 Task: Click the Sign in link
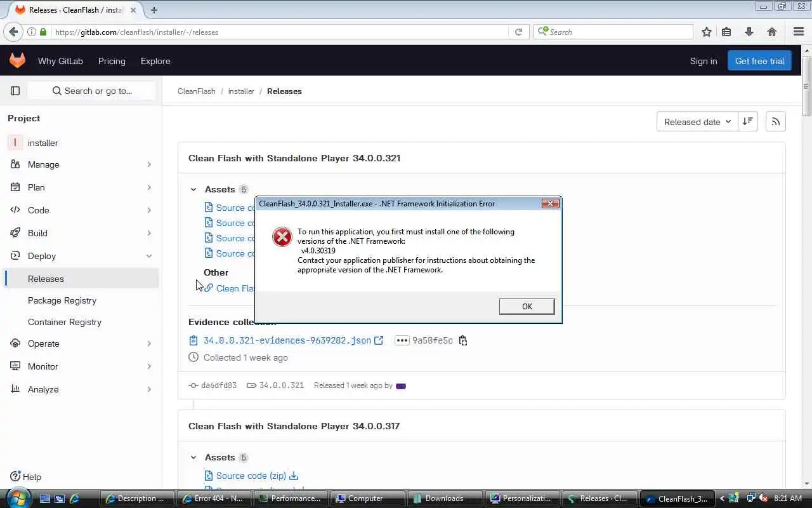(x=704, y=61)
